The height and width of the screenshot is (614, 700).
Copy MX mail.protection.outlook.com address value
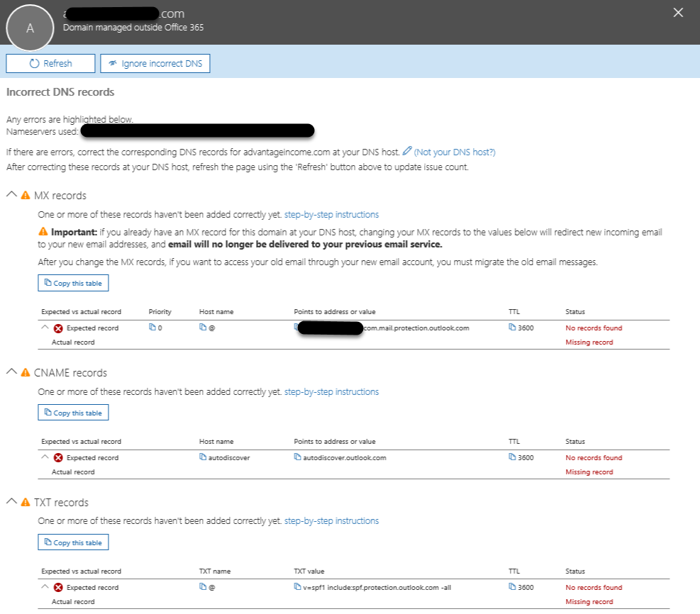pos(296,327)
